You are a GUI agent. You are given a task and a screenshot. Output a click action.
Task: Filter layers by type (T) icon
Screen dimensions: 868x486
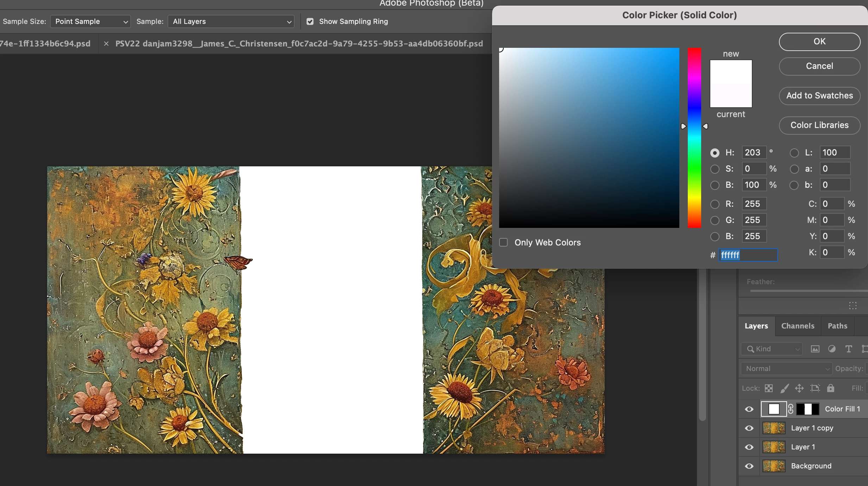[x=849, y=349]
